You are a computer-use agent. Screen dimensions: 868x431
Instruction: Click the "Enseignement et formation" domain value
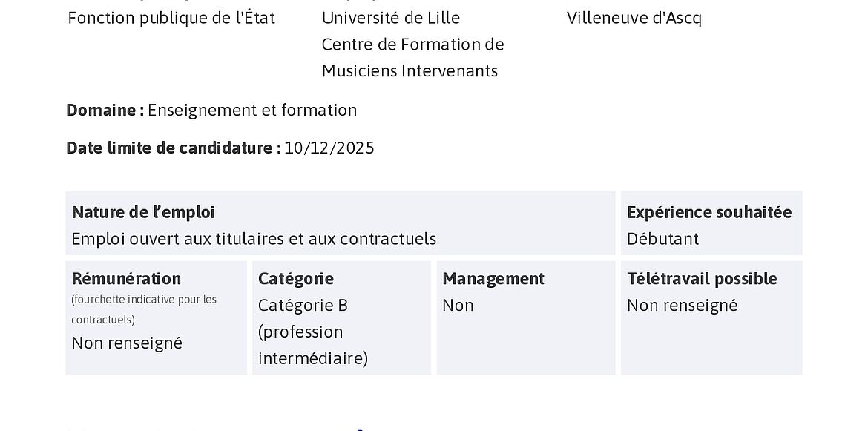[252, 111]
